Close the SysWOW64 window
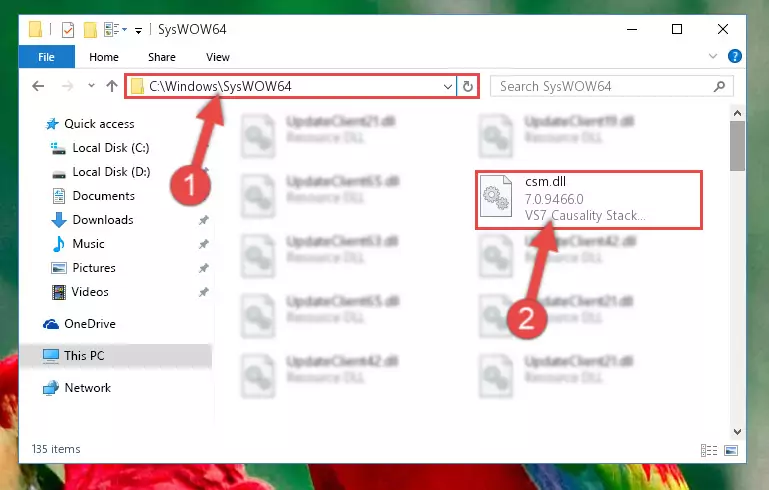This screenshot has width=769, height=490. point(722,29)
